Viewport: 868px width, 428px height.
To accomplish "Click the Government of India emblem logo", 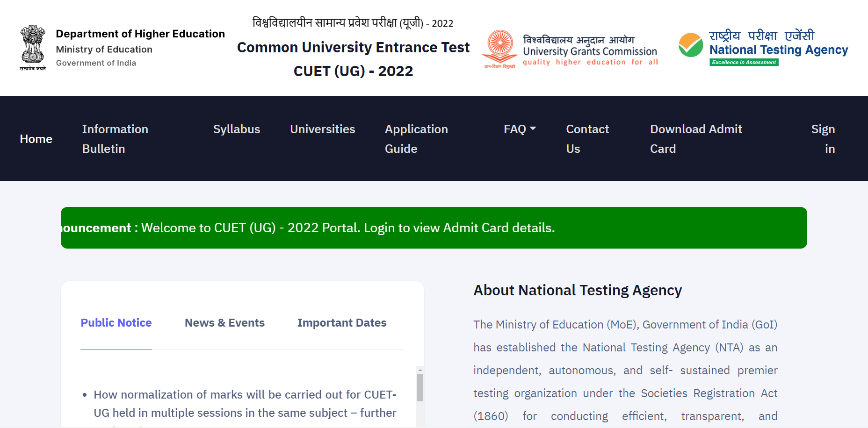I will click(x=33, y=47).
